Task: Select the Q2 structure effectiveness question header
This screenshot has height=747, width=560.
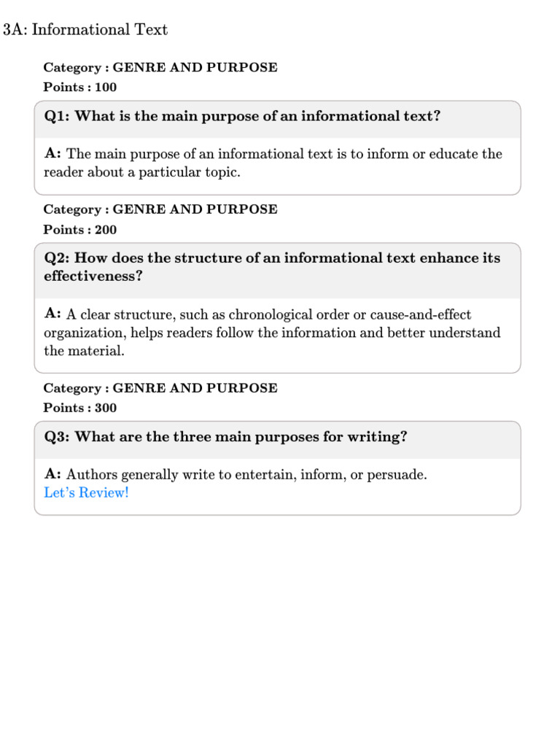Action: tap(272, 267)
